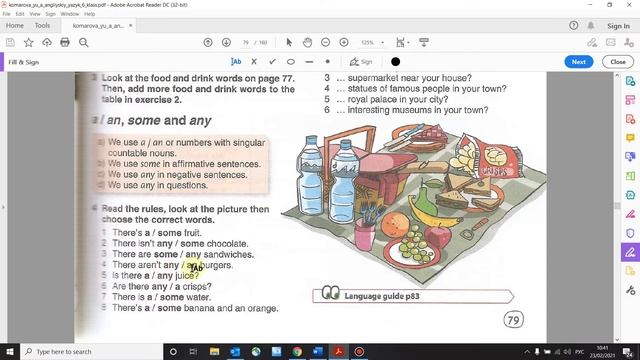This screenshot has height=360, width=640.
Task: Click the blue Next button
Action: coord(579,62)
